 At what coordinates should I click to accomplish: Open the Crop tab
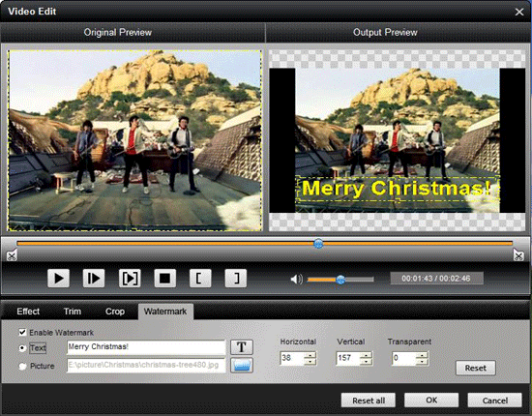pyautogui.click(x=115, y=312)
